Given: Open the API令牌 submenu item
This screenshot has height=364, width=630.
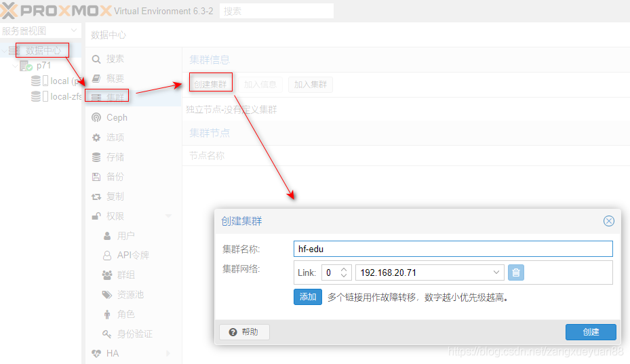Looking at the screenshot, I should tap(134, 256).
